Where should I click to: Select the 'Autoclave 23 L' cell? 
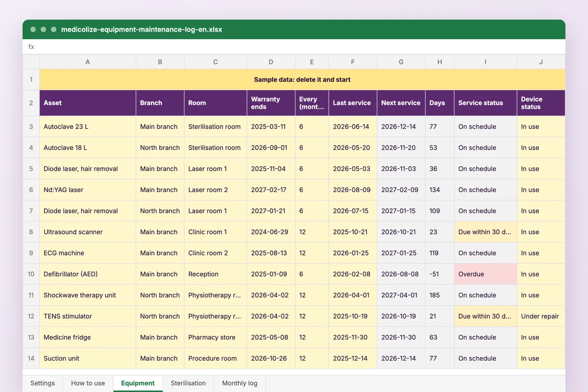[x=88, y=126]
